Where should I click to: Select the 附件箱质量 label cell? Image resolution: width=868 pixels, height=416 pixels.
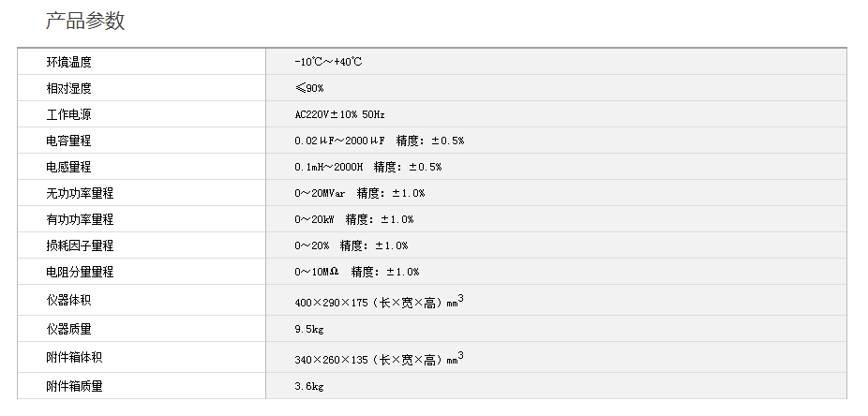point(75,385)
